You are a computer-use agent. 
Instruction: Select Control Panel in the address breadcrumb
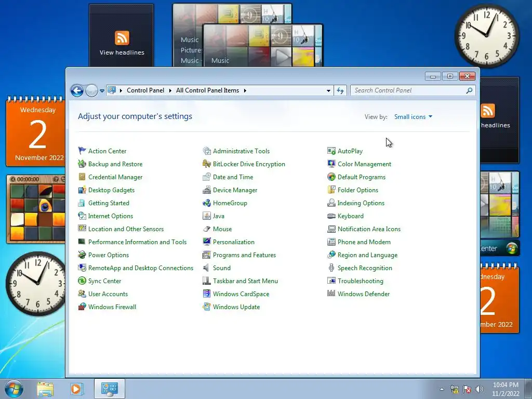(x=145, y=90)
